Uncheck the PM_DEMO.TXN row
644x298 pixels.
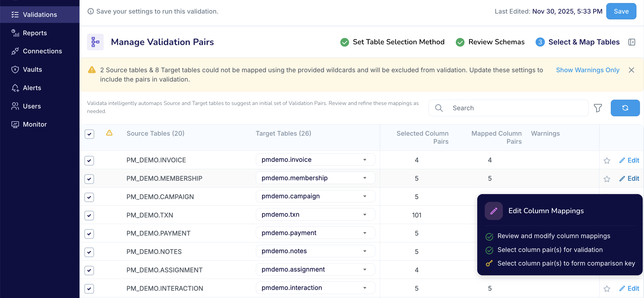click(x=89, y=215)
